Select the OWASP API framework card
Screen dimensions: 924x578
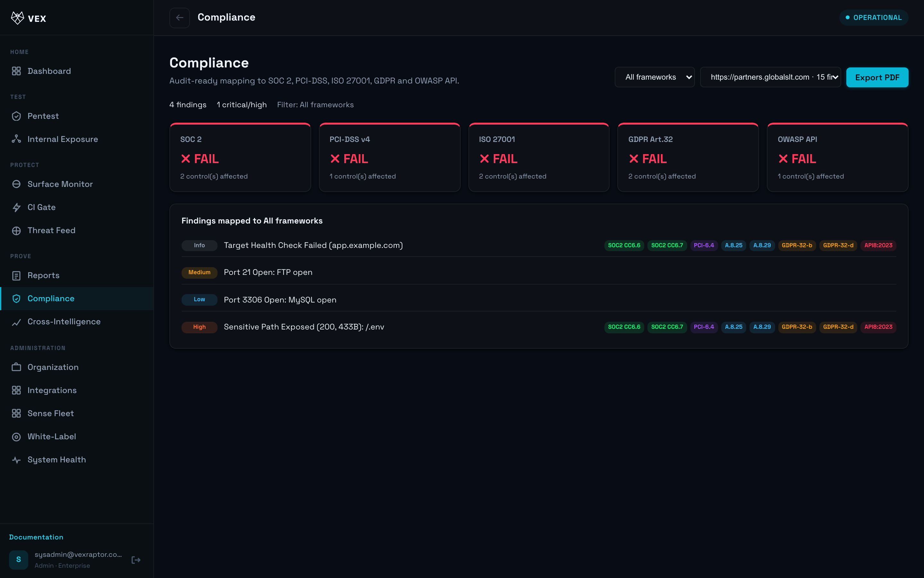(x=837, y=157)
